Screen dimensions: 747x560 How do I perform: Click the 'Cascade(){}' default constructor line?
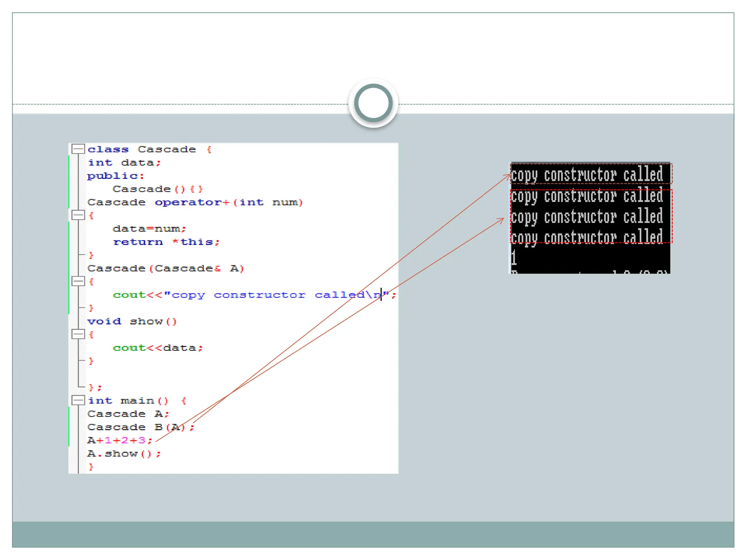pyautogui.click(x=158, y=189)
